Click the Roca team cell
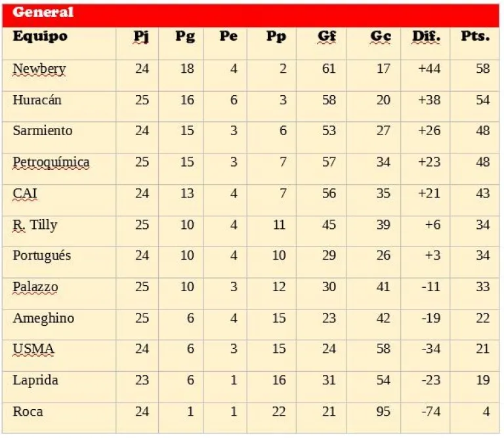 point(28,411)
